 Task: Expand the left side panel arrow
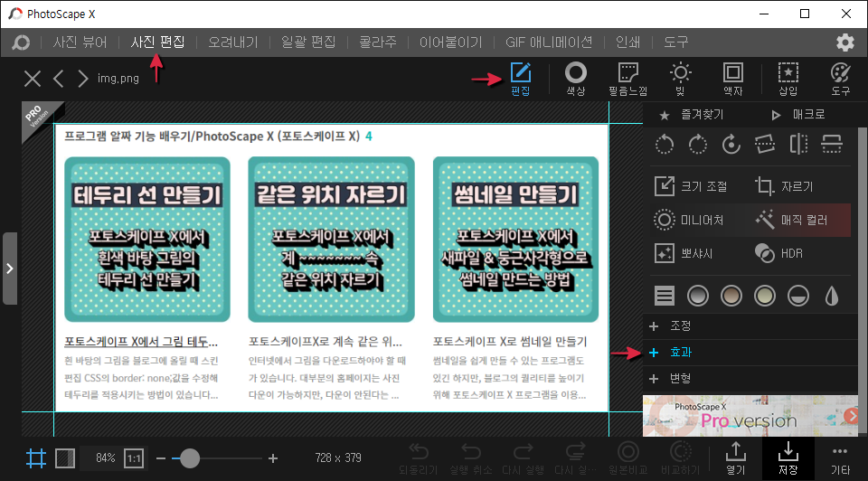click(x=10, y=269)
